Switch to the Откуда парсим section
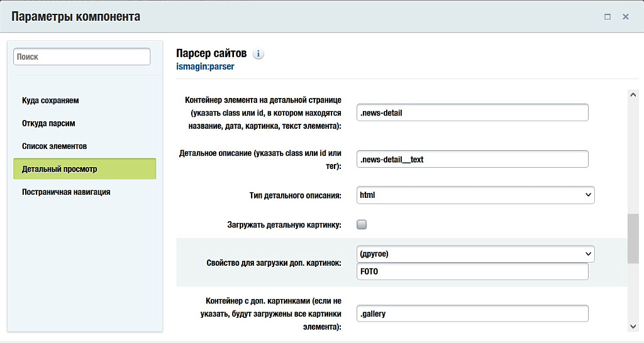The width and height of the screenshot is (644, 343). [48, 123]
